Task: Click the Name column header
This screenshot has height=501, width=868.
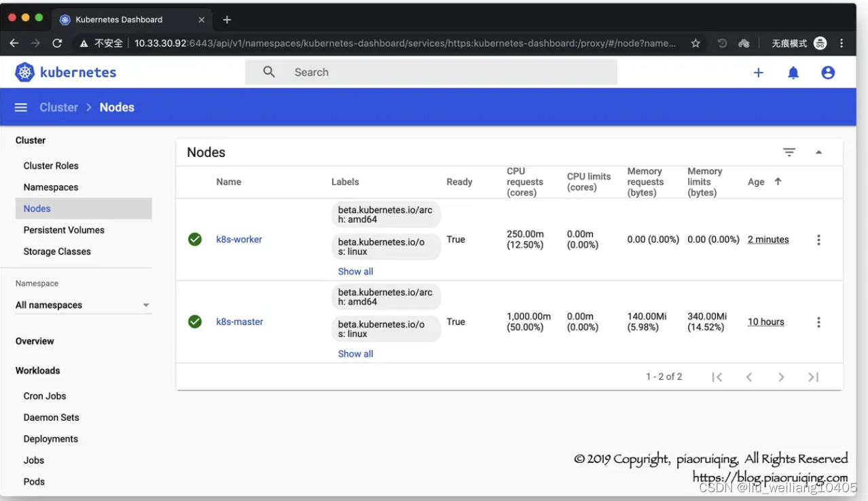Action: 229,182
